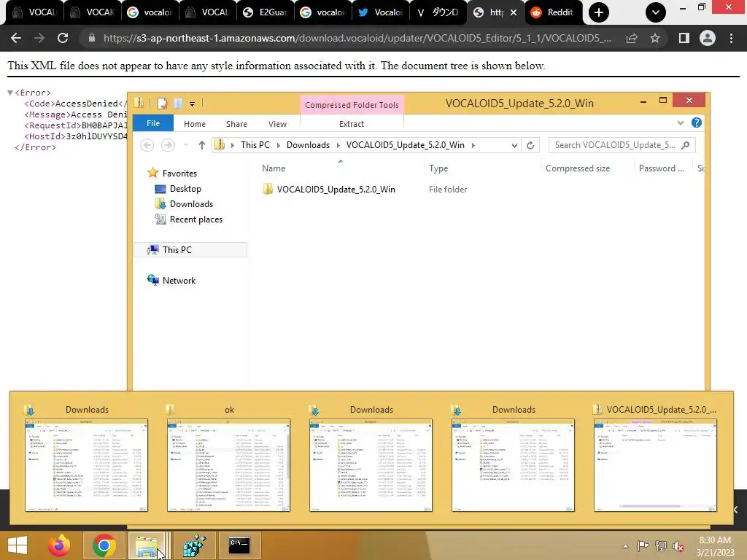This screenshot has height=560, width=747.
Task: Open the Share ribbon tab
Action: click(236, 124)
